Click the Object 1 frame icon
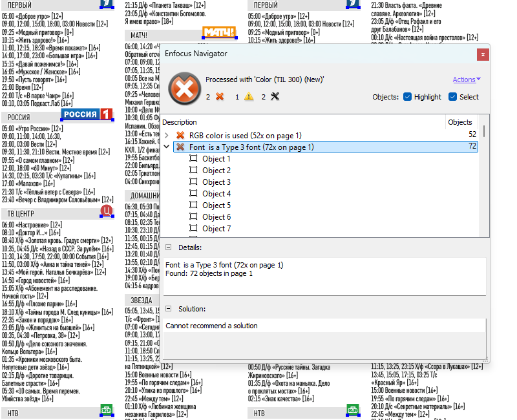The image size is (517, 420). coord(193,158)
